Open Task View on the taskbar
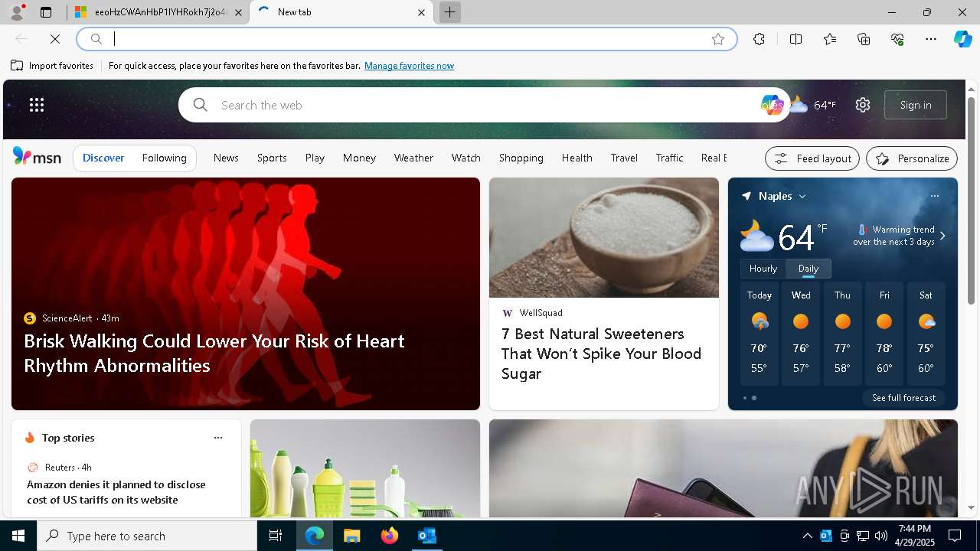This screenshot has height=551, width=980. pyautogui.click(x=276, y=536)
